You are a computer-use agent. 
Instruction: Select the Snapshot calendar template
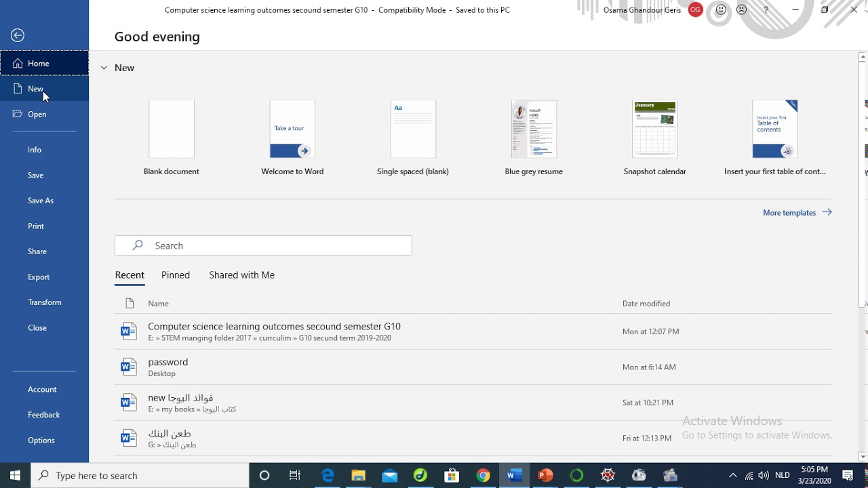tap(655, 138)
